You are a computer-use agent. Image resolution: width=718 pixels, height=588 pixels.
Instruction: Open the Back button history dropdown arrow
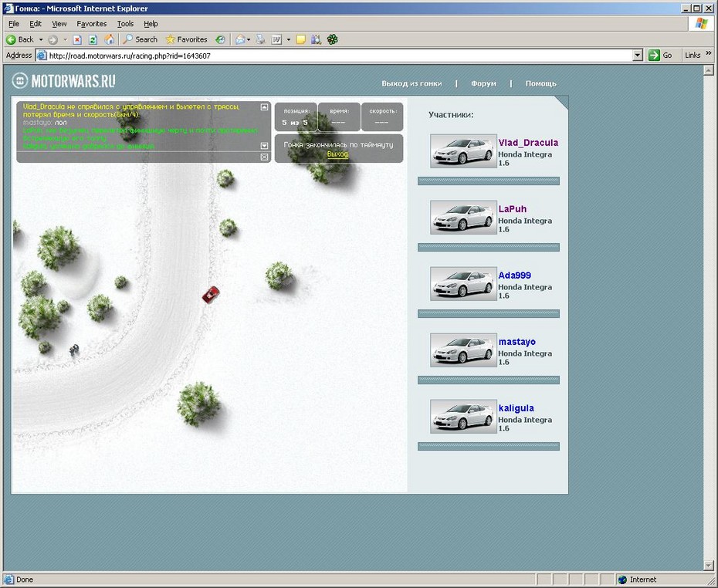(x=41, y=40)
